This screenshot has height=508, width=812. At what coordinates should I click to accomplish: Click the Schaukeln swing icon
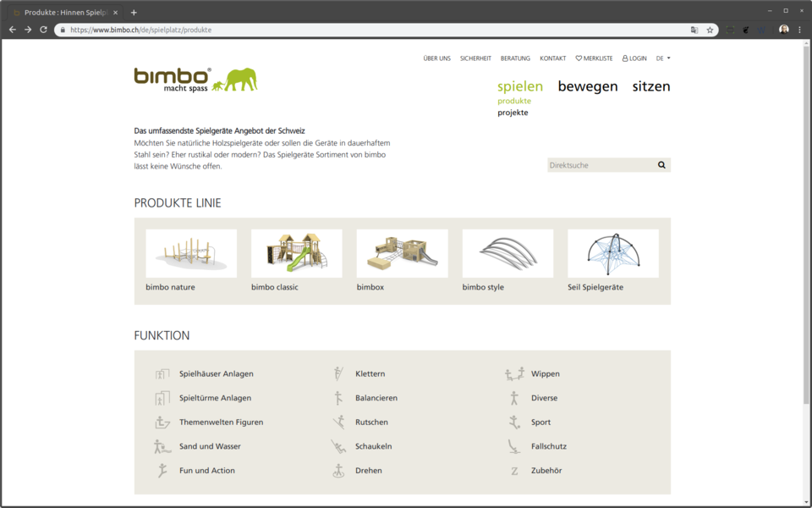pos(338,446)
